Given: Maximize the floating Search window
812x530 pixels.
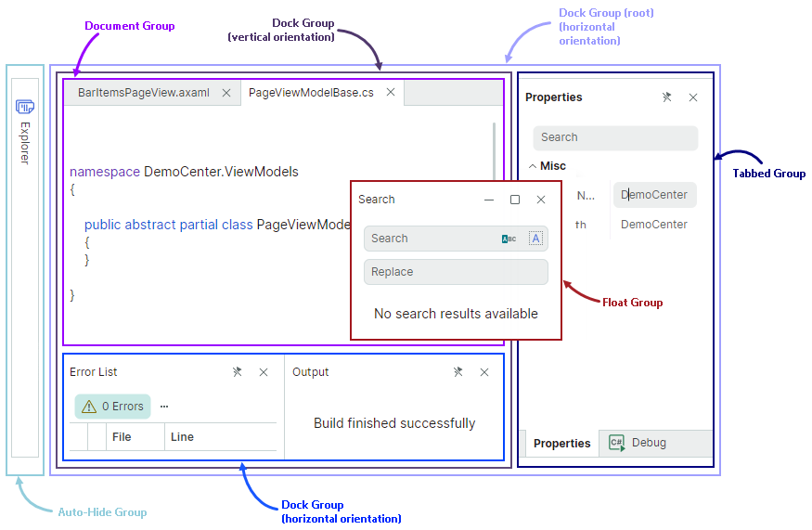Looking at the screenshot, I should coord(515,200).
